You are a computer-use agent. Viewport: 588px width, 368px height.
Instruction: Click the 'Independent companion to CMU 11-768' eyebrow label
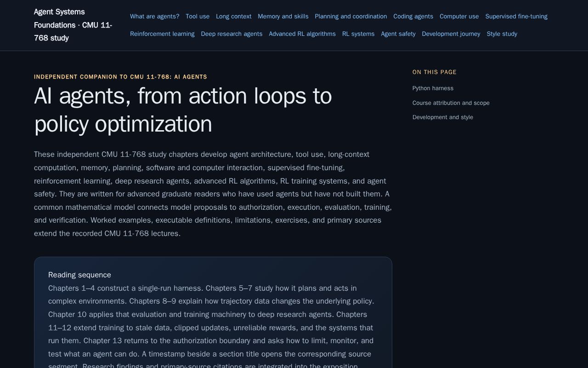click(120, 77)
